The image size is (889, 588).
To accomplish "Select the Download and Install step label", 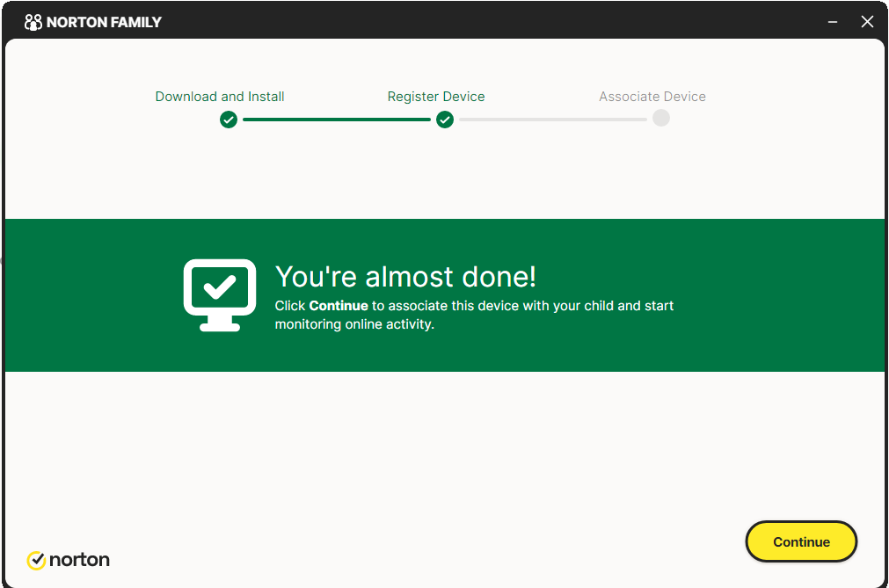I will [220, 97].
